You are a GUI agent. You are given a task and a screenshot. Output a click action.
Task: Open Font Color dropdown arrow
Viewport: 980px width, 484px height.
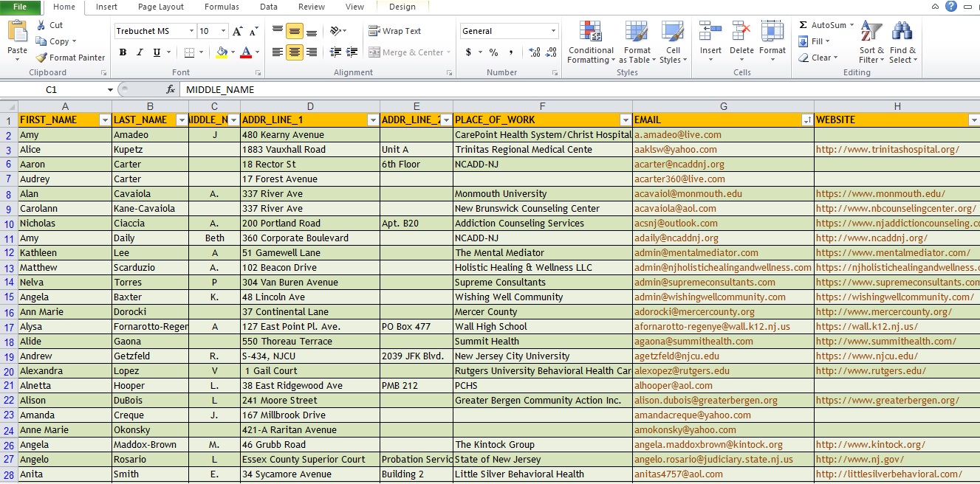[257, 52]
